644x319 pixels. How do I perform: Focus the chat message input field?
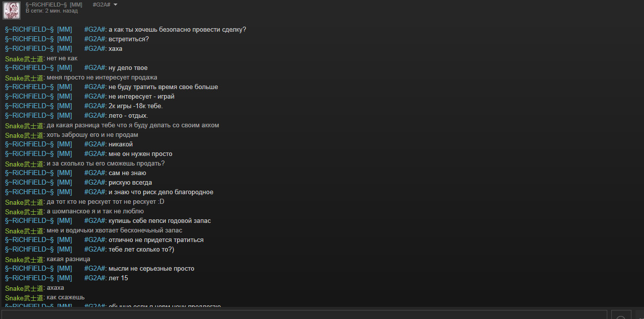point(304,315)
